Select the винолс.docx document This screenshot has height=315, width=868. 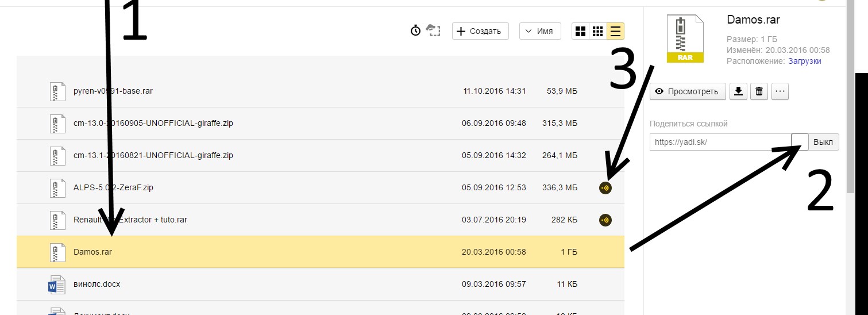(x=97, y=284)
